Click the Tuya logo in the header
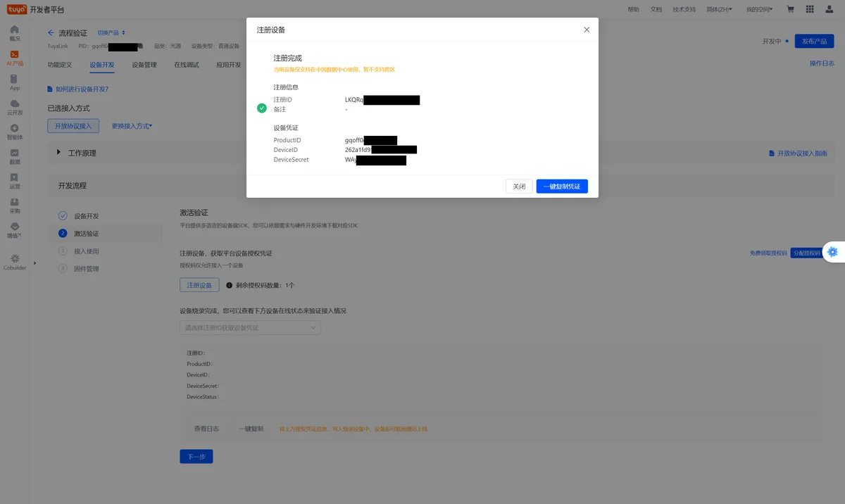This screenshot has height=504, width=845. pos(18,9)
